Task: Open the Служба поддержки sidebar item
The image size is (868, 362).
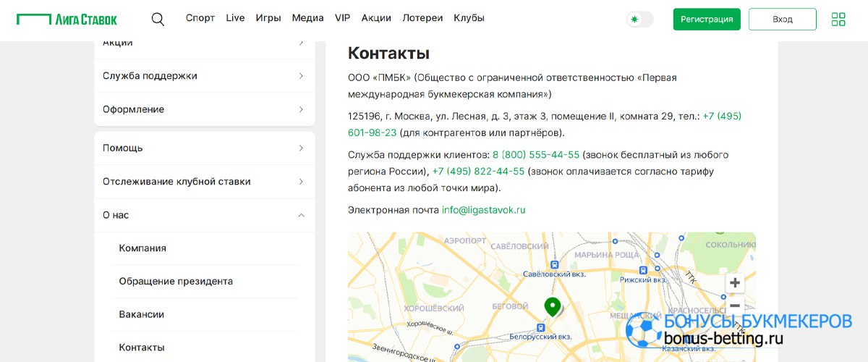Action: pos(205,76)
